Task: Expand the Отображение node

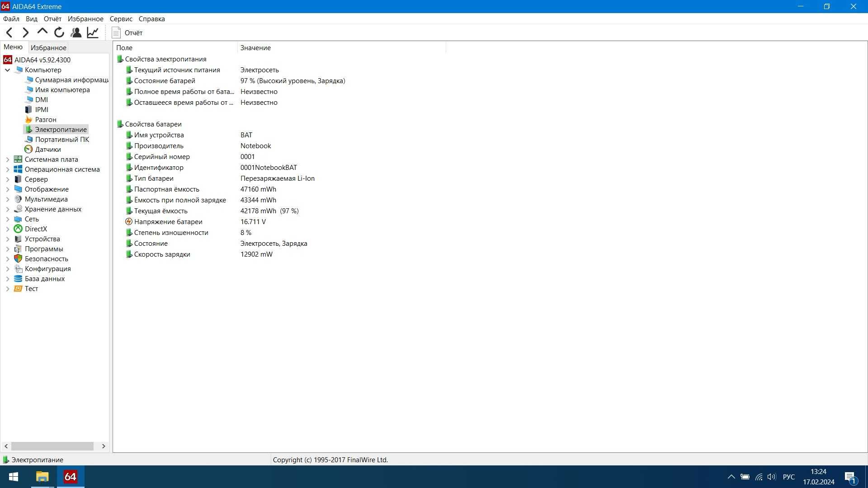Action: pos(8,189)
